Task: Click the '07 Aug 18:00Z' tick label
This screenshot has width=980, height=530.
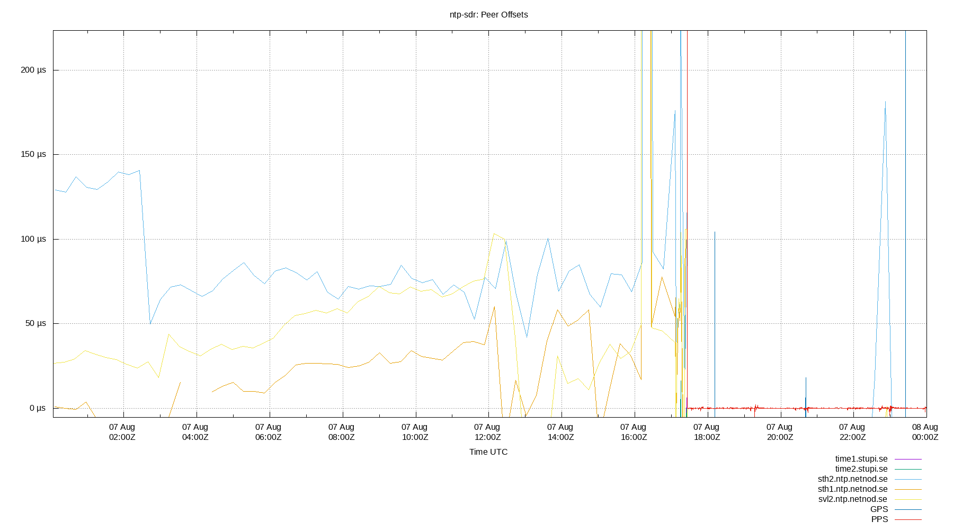Action: tap(707, 432)
